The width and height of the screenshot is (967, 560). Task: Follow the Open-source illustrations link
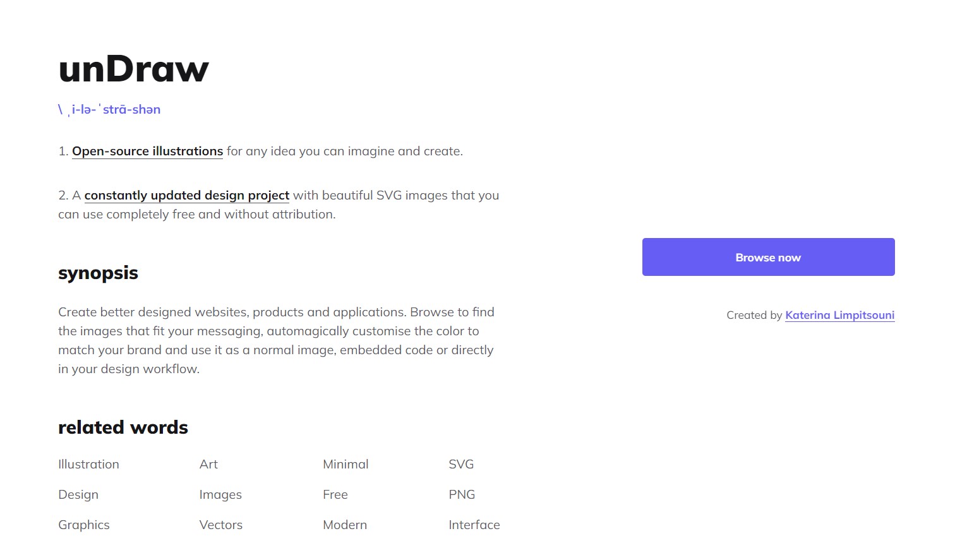pos(147,152)
